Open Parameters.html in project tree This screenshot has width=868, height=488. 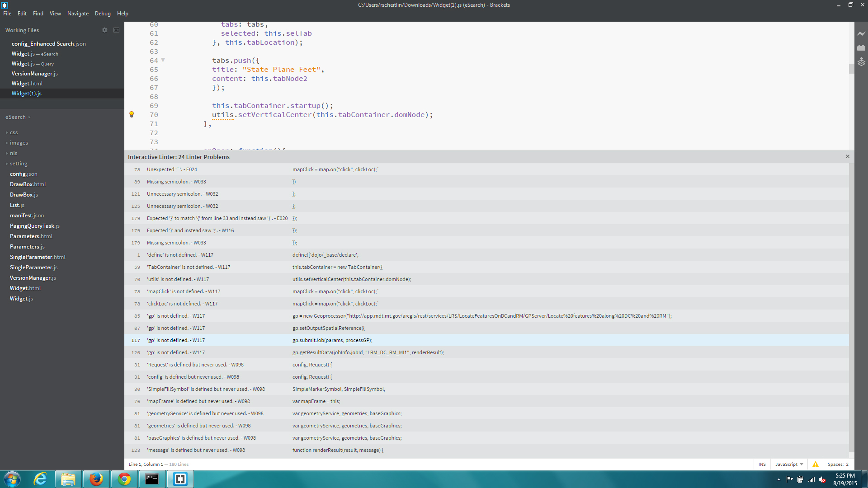click(x=31, y=236)
